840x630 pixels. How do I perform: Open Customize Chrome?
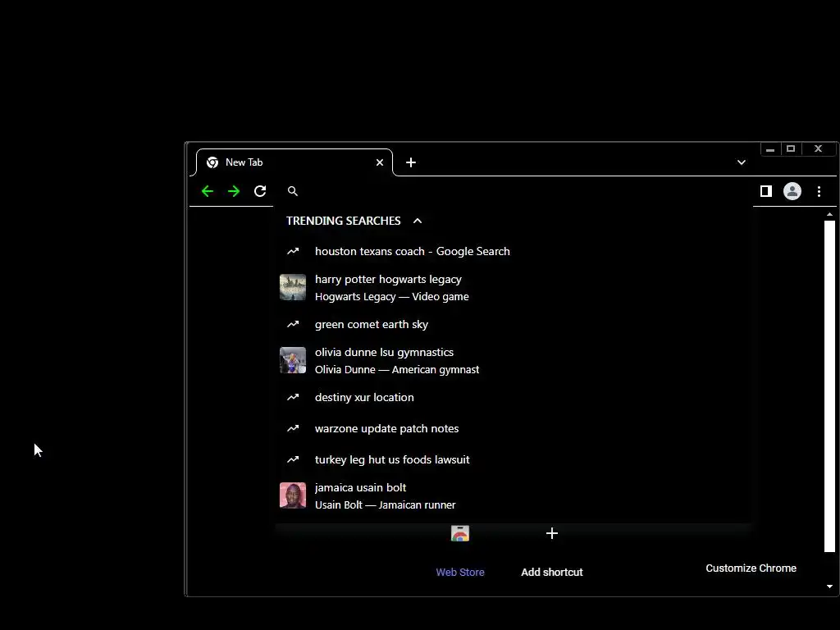click(751, 568)
